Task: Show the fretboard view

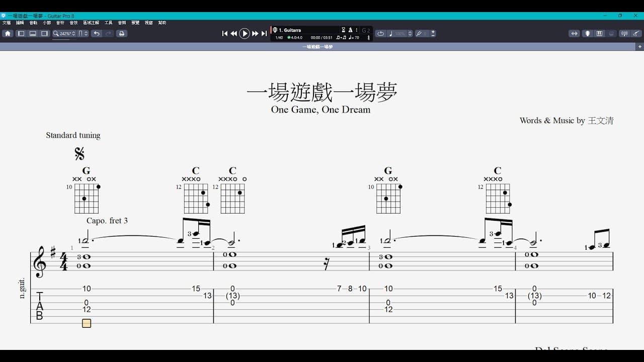Action: 587,34
